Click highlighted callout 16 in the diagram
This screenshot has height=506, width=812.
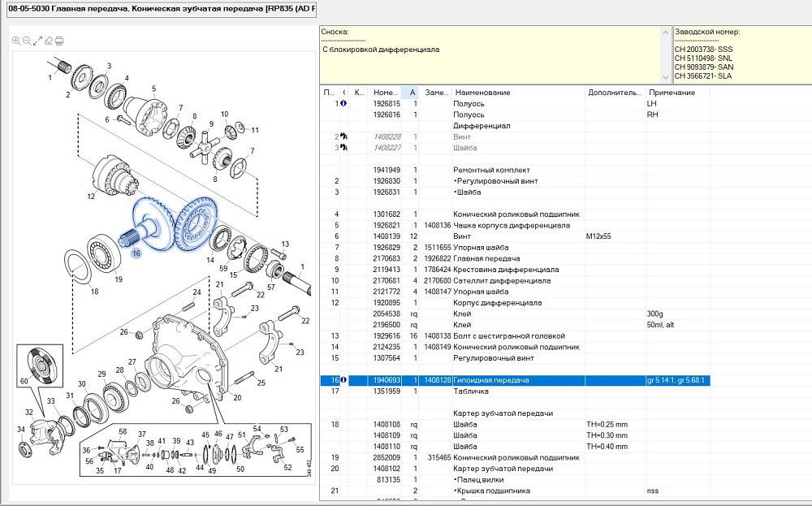point(136,253)
